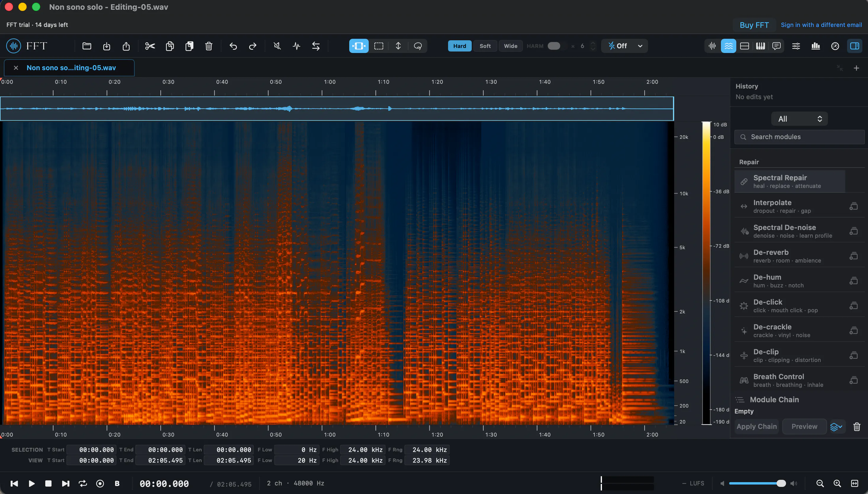Toggle the layered preview icon beside Preview
The width and height of the screenshot is (868, 494).
click(x=836, y=427)
